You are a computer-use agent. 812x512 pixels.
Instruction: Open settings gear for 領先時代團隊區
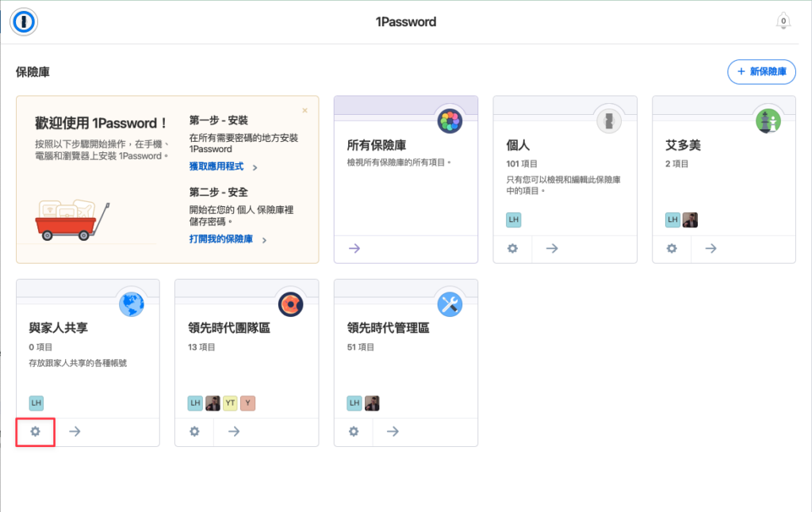pyautogui.click(x=194, y=431)
